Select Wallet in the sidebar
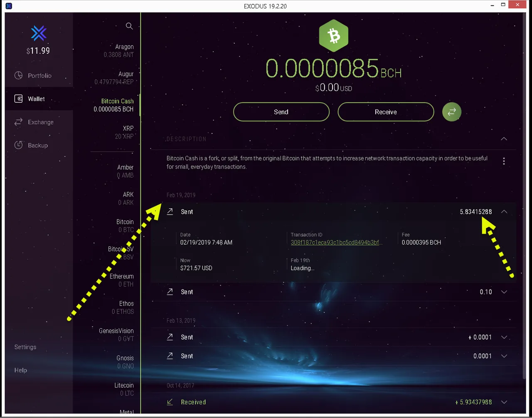Image resolution: width=532 pixels, height=418 pixels. (39, 99)
